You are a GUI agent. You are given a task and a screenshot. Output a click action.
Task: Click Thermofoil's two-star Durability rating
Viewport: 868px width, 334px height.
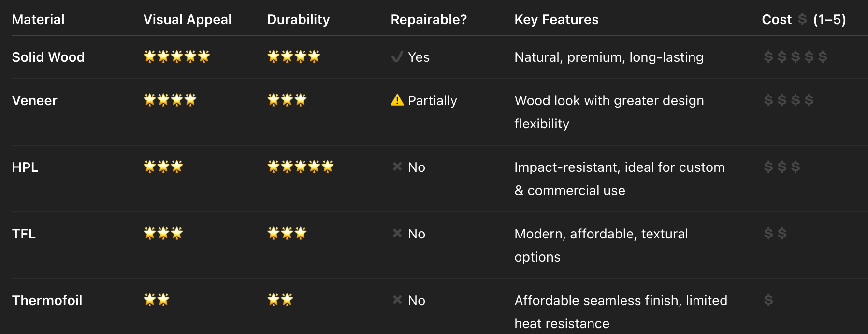tap(280, 300)
